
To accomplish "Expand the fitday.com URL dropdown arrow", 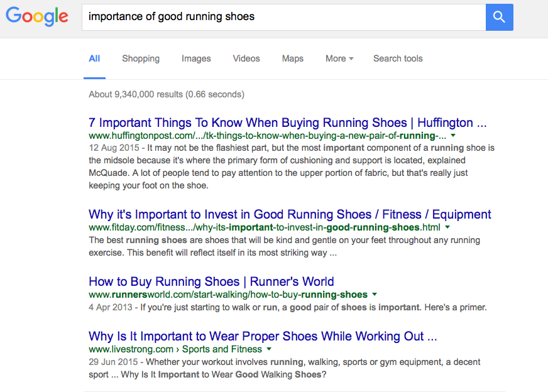I will click(447, 227).
